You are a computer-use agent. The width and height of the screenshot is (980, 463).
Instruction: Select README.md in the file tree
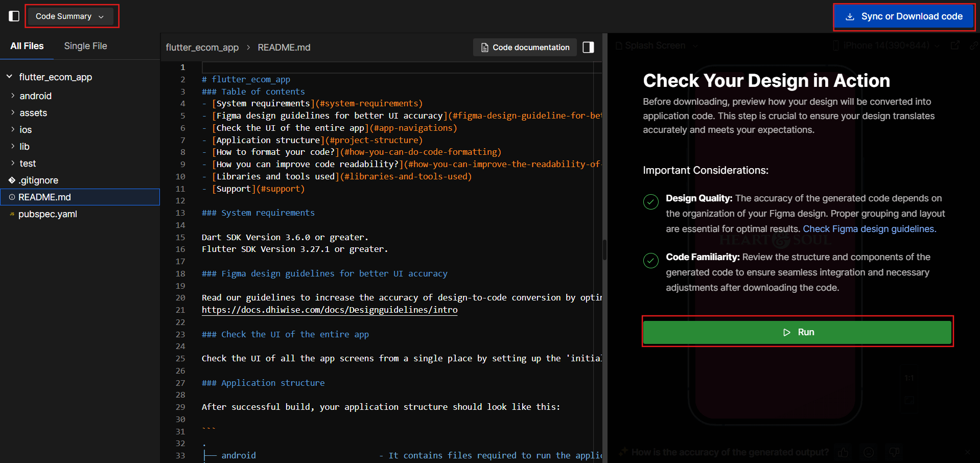(x=80, y=197)
